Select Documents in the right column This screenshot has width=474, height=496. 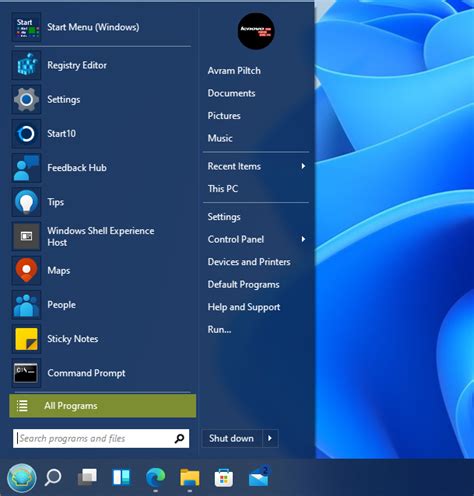[x=231, y=93]
